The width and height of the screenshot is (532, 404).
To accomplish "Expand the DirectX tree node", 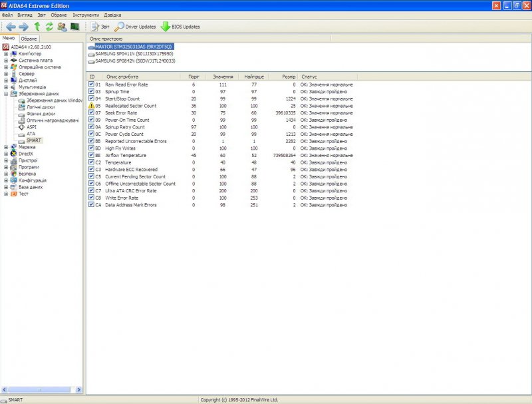I will pyautogui.click(x=6, y=154).
